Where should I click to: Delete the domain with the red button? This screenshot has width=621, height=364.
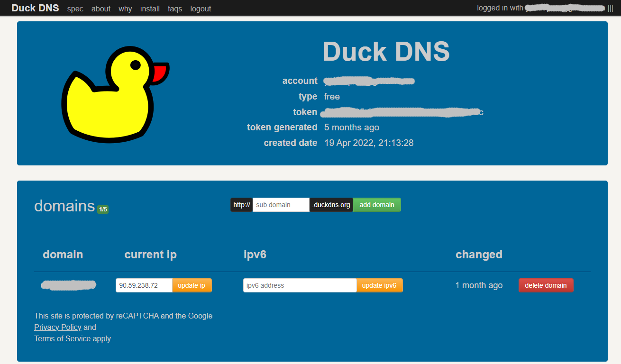pos(546,285)
